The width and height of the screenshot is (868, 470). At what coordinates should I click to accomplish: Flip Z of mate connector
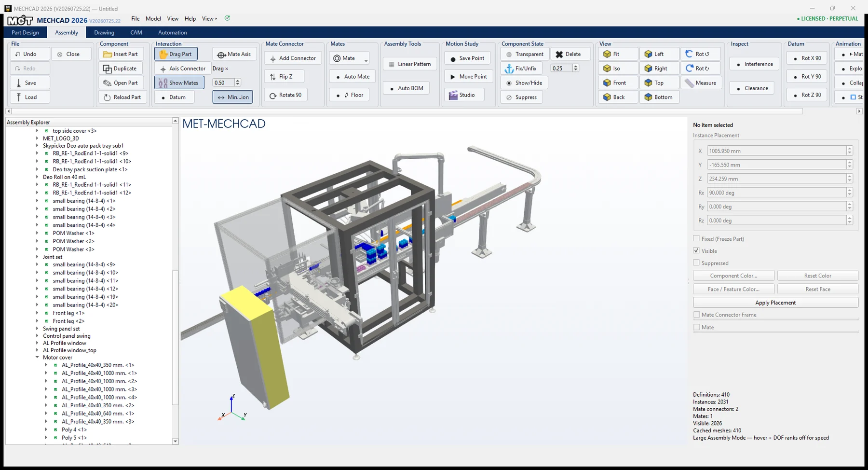pos(284,77)
